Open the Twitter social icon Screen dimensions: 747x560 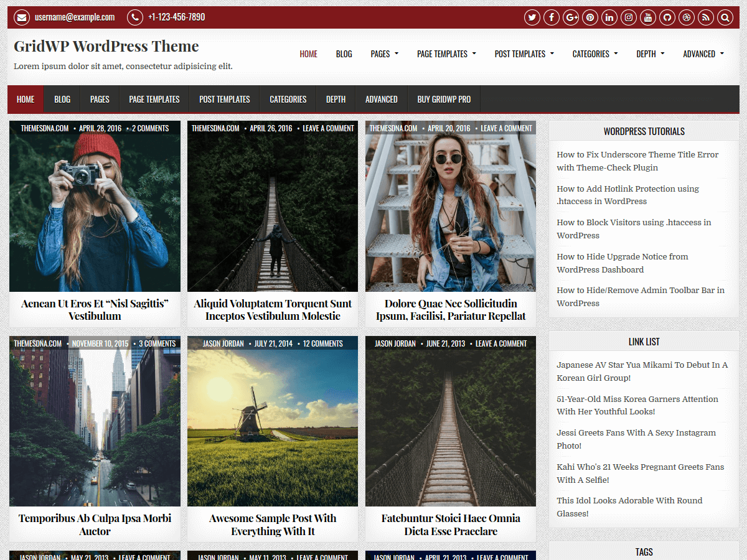[532, 17]
